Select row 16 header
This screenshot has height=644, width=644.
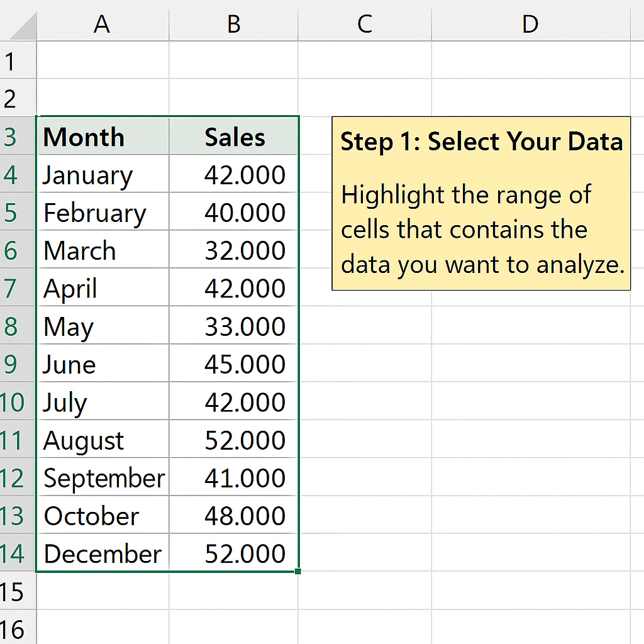[18, 627]
